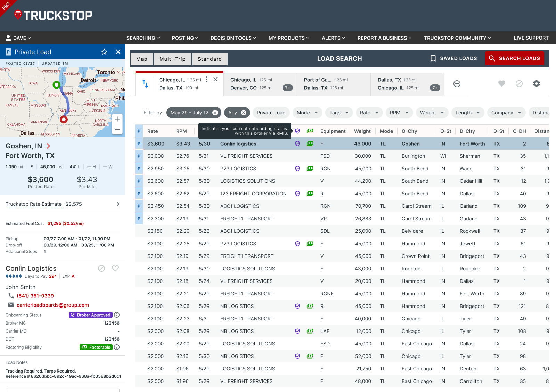Viewport: 556px width, 392px height.
Task: Open the Mode filter dropdown
Action: [x=307, y=113]
